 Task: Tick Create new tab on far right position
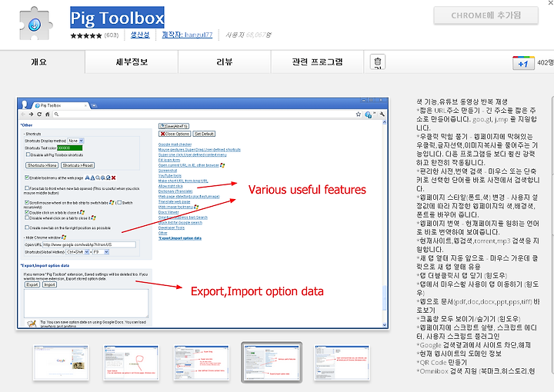click(27, 228)
